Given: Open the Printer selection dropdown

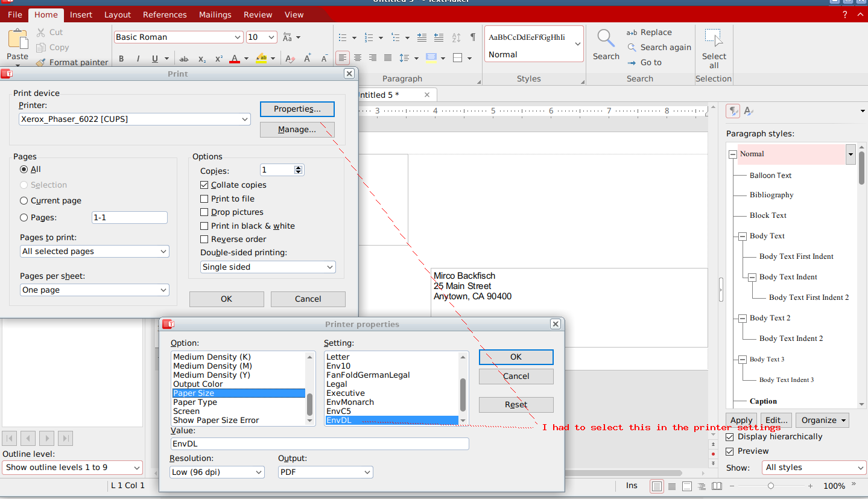Looking at the screenshot, I should coord(135,119).
